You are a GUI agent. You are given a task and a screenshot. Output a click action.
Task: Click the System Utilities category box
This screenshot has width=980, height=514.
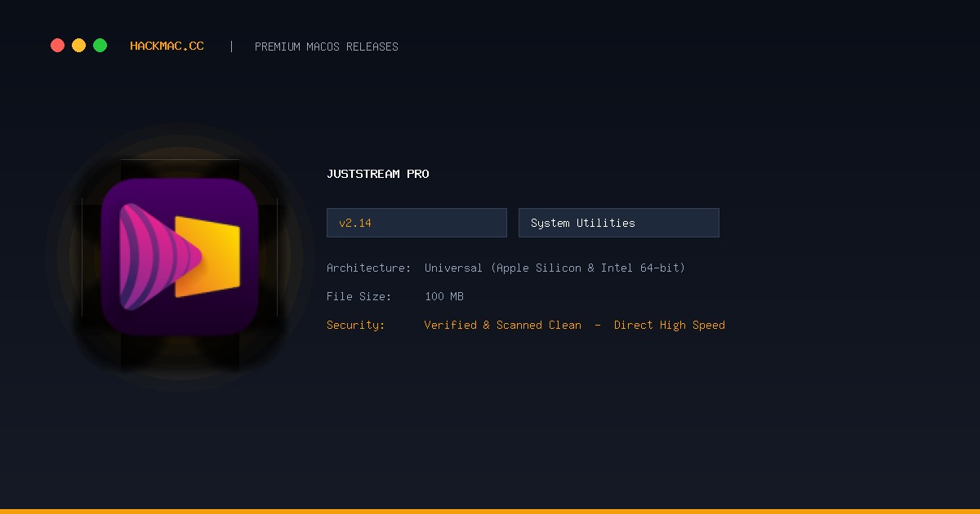(619, 223)
